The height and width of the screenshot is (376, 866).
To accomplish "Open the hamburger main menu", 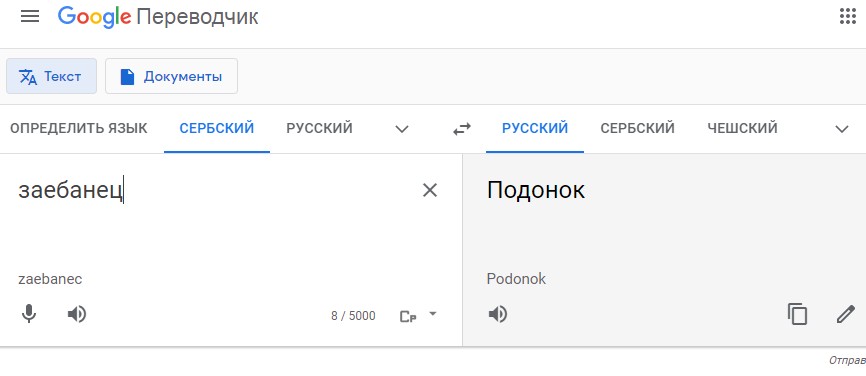I will (30, 17).
